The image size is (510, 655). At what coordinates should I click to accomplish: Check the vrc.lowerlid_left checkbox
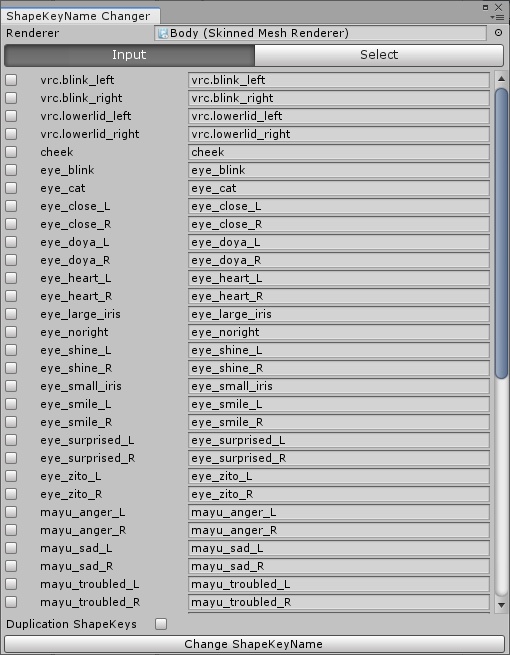tap(11, 116)
